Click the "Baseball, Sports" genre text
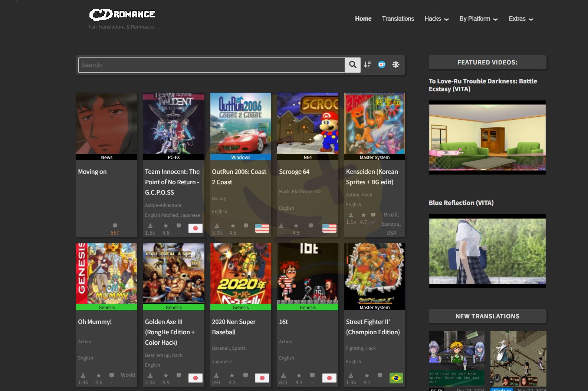This screenshot has width=588, height=391. pyautogui.click(x=229, y=348)
